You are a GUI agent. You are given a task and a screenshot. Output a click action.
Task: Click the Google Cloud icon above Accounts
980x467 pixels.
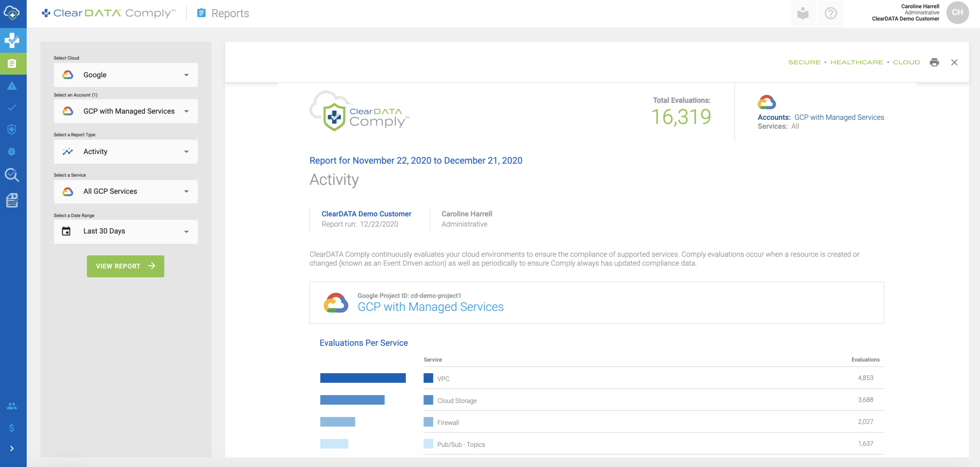click(767, 102)
